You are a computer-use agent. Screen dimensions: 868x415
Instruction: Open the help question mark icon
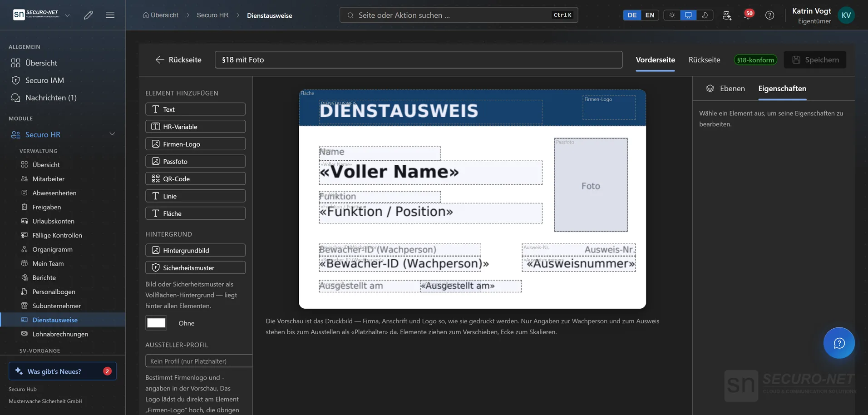[769, 15]
